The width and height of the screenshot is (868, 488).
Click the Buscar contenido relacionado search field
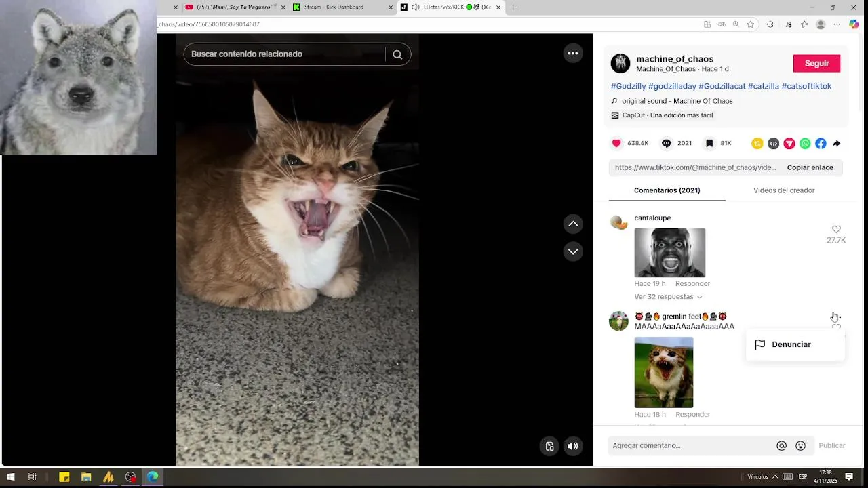285,54
